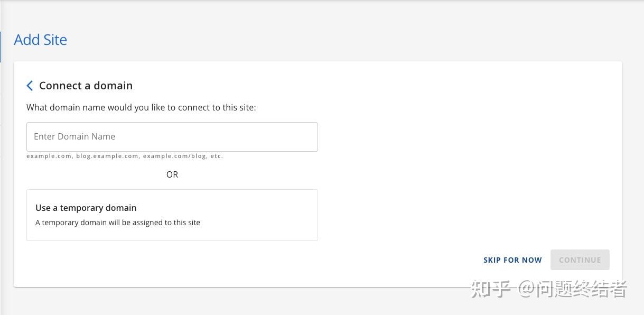
Task: Click the OR divider text
Action: [172, 174]
